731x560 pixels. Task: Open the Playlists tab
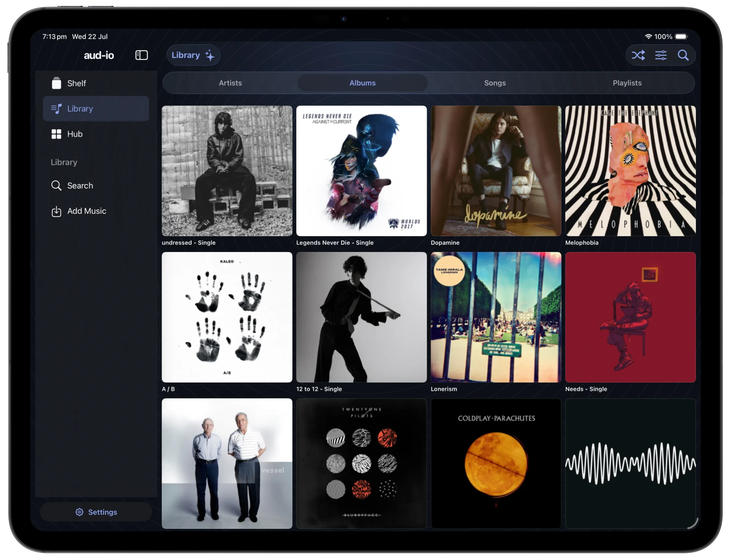click(627, 83)
